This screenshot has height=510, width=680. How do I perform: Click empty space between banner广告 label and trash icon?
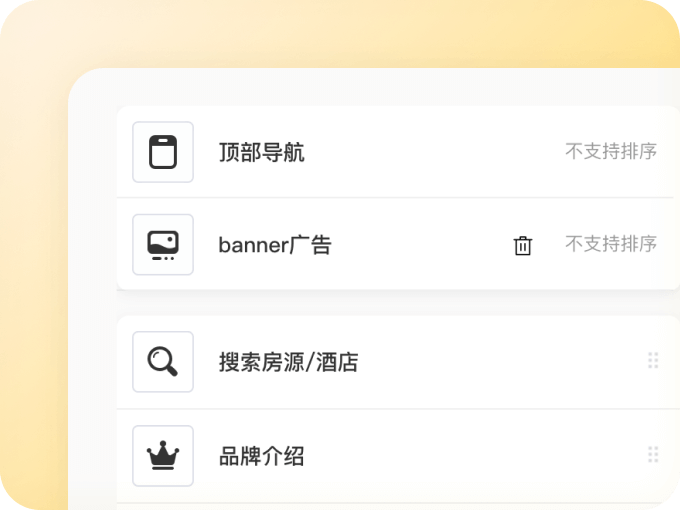coord(420,246)
